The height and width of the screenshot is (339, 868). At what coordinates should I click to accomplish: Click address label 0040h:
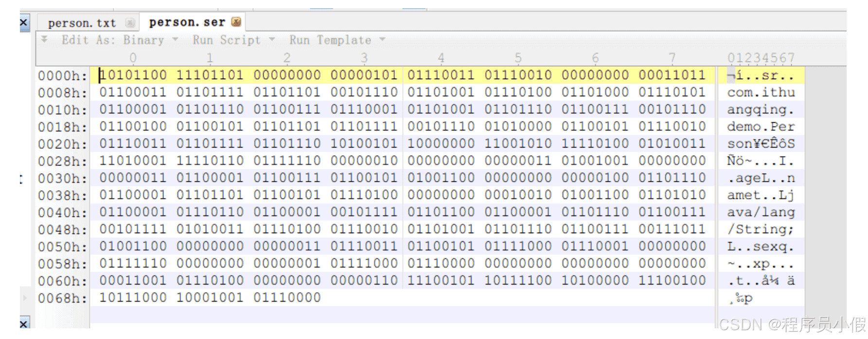(x=63, y=213)
